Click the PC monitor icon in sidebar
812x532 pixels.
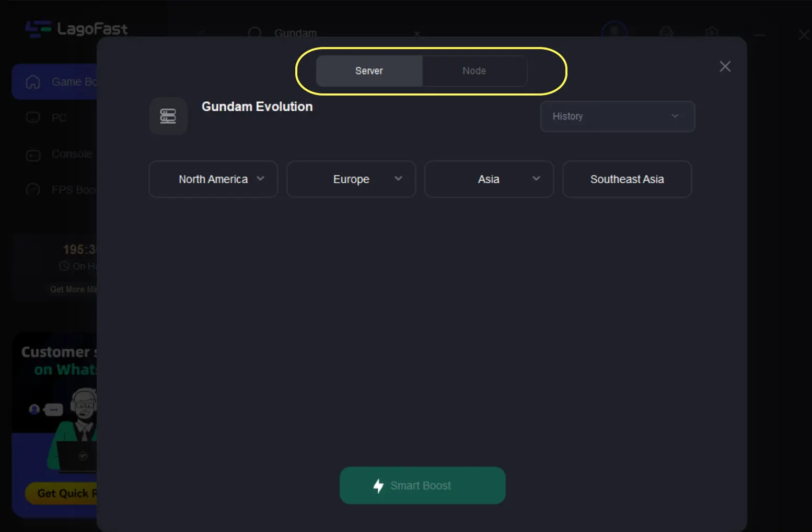click(x=33, y=118)
